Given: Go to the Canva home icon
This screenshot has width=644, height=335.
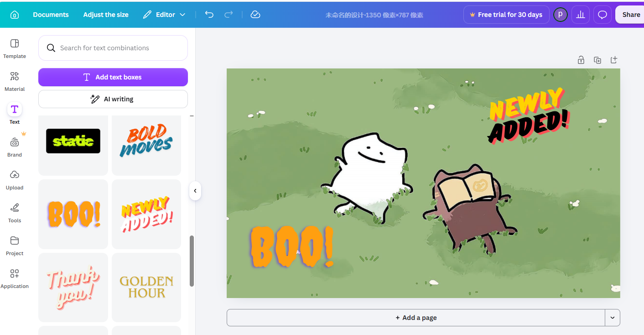Looking at the screenshot, I should pos(15,15).
